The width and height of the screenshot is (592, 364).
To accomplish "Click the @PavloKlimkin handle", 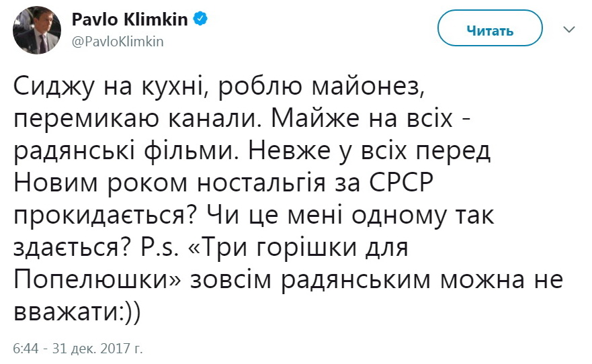I will coord(117,41).
